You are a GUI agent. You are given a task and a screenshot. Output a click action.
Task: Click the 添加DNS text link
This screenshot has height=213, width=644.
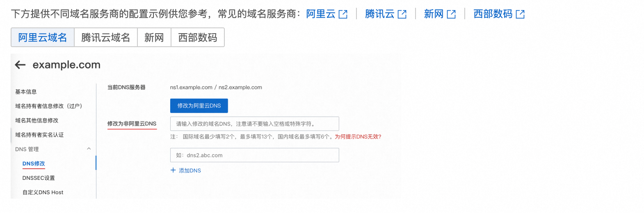click(x=190, y=170)
